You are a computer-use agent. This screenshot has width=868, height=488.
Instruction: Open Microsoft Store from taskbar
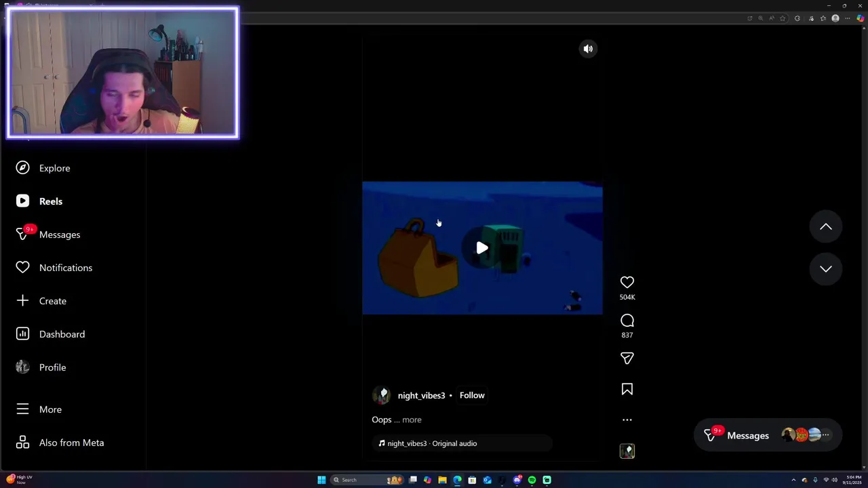[472, 480]
